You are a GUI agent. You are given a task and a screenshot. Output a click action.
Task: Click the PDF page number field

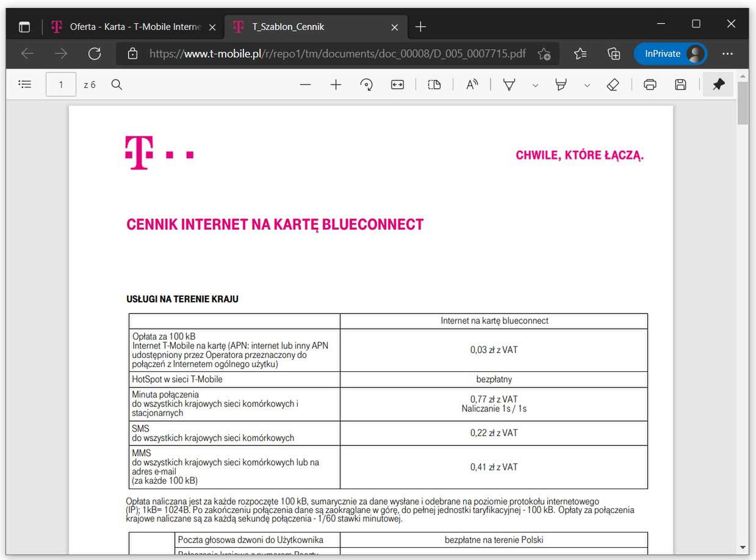coord(61,85)
